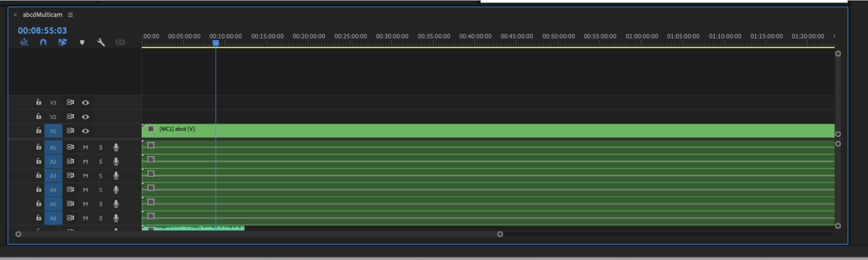The height and width of the screenshot is (260, 868).
Task: Toggle track lock on V3
Action: coord(38,102)
